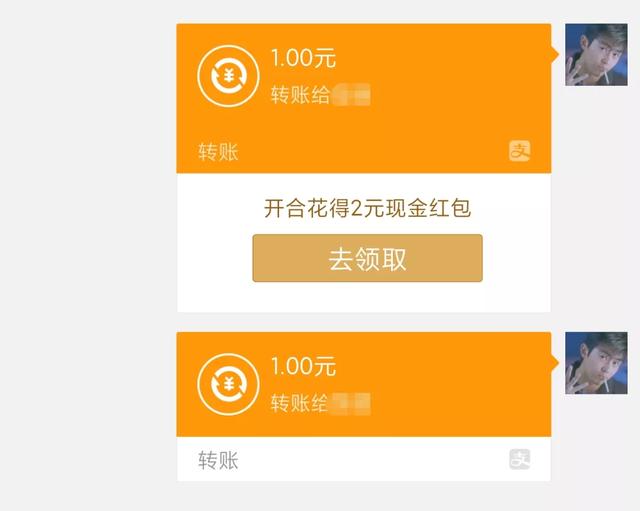Click the 转账 label on the white footer
Viewport: 640px width, 511px height.
pyautogui.click(x=218, y=460)
